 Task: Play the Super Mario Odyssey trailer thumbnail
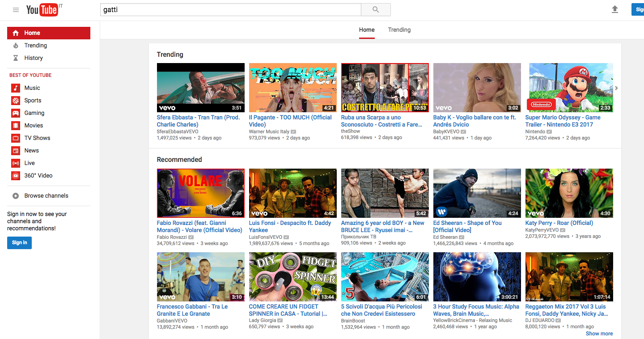(569, 87)
